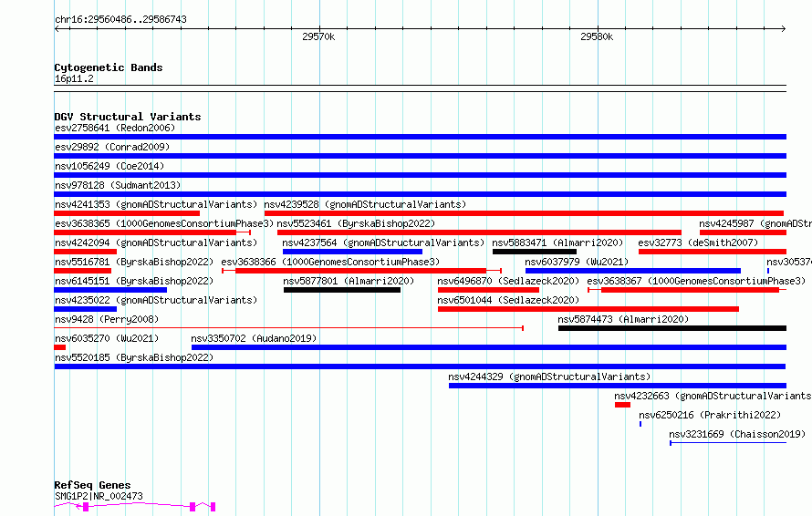Open the nsv4244329 gnomAD variant label
This screenshot has width=812, height=516.
click(x=549, y=377)
